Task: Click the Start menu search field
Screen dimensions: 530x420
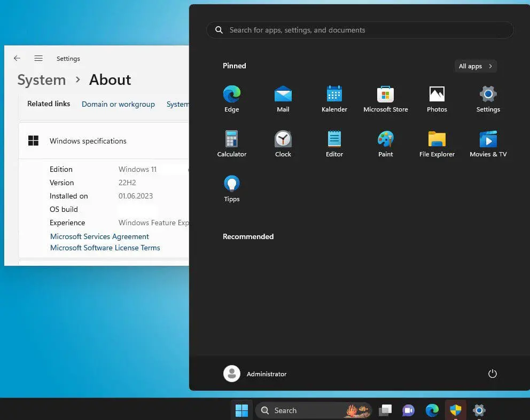Action: 360,30
